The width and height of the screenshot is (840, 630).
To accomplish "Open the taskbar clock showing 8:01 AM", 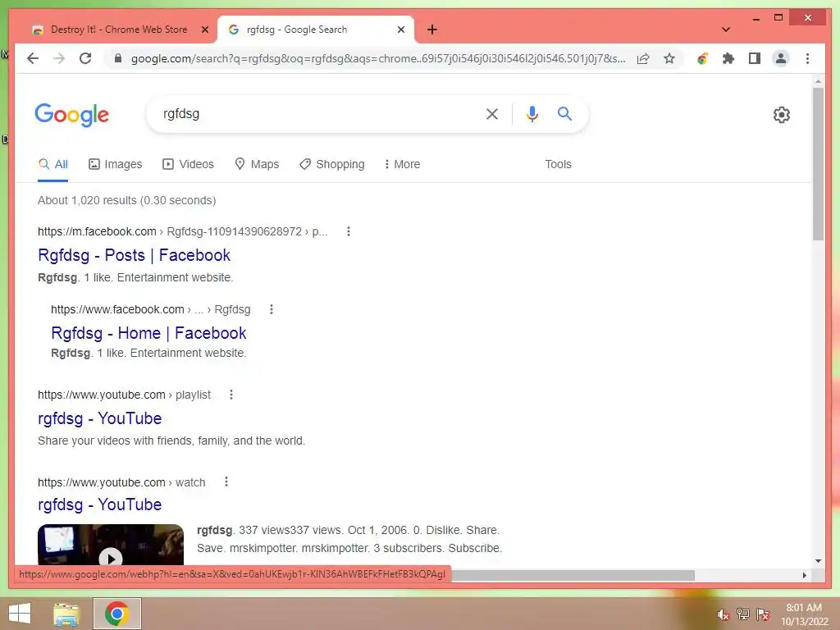I will tap(804, 614).
